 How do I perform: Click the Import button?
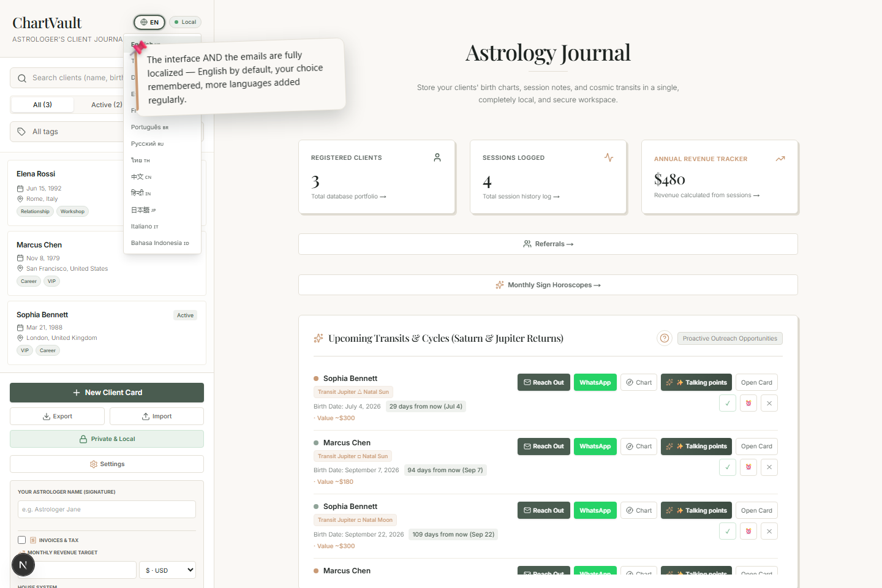tap(157, 417)
